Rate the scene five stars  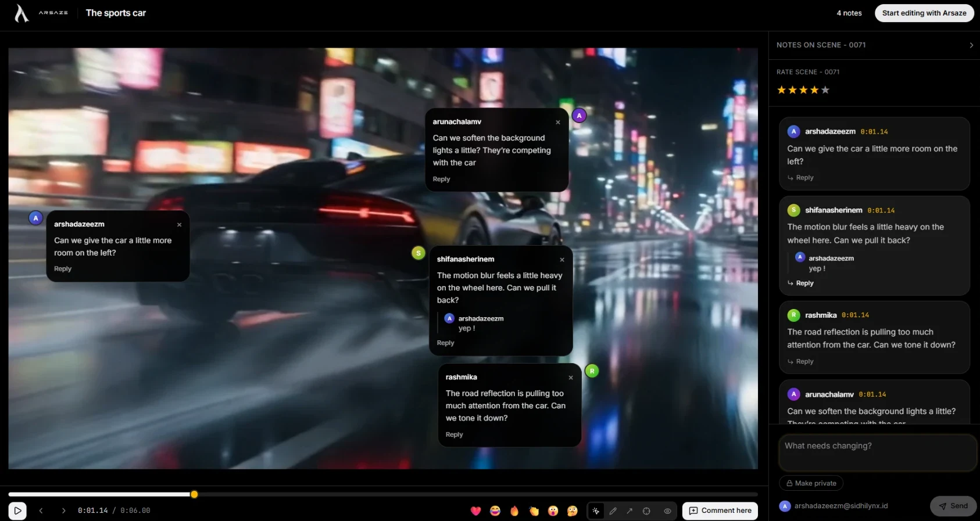coord(825,90)
